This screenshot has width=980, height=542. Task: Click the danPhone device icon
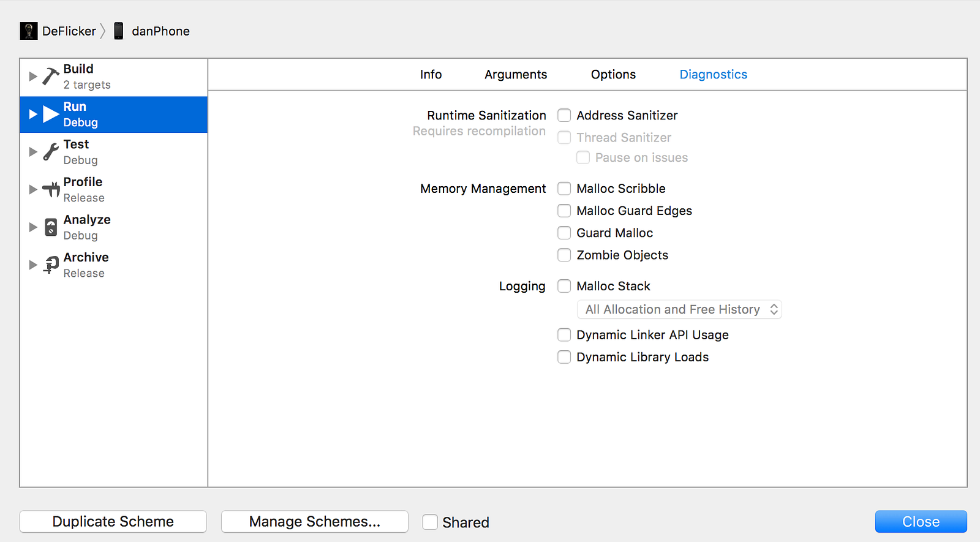pos(119,31)
